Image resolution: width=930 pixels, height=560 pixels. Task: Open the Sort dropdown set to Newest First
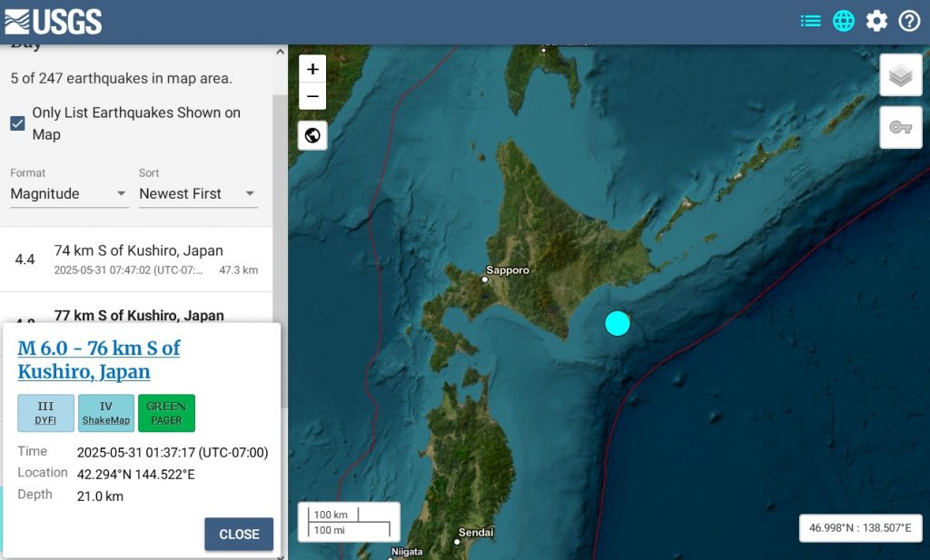click(198, 194)
